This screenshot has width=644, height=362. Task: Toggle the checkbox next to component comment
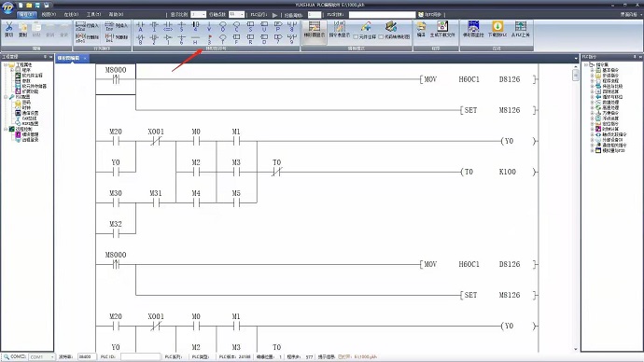[357, 37]
